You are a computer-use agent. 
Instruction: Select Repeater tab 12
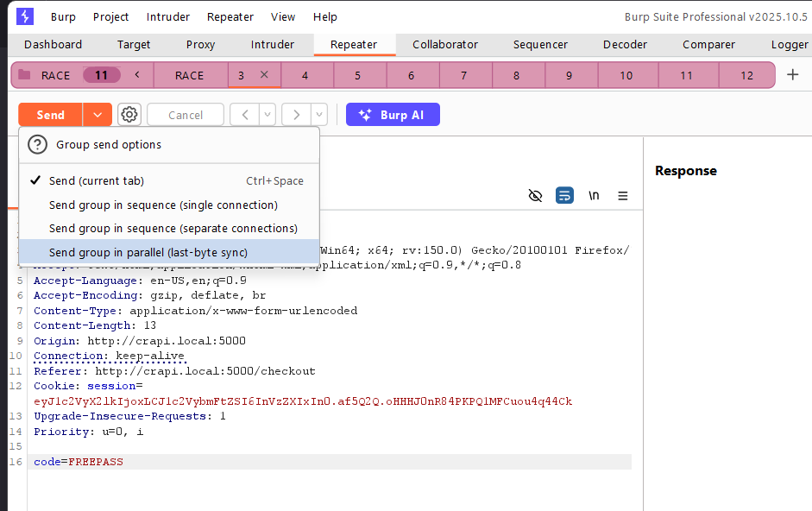coord(746,75)
